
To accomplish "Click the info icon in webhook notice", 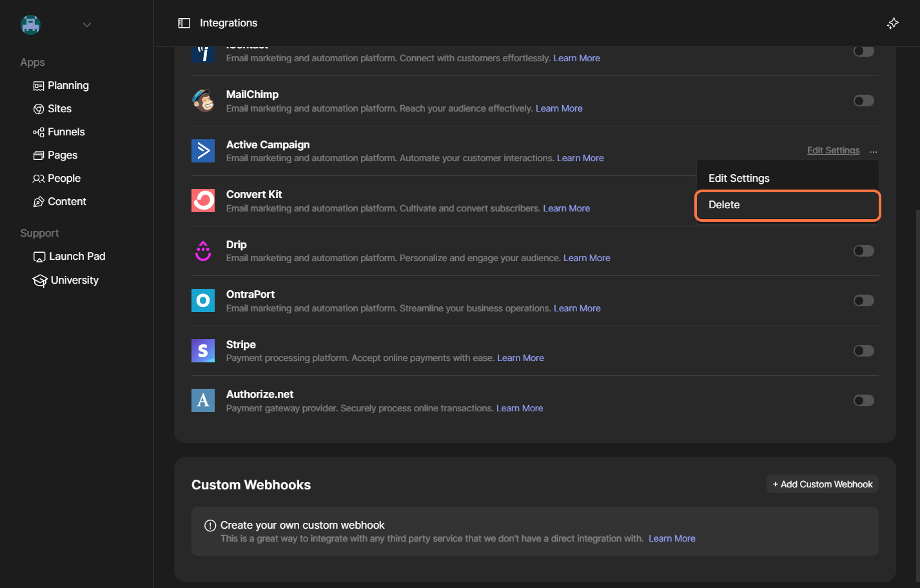I will (210, 525).
